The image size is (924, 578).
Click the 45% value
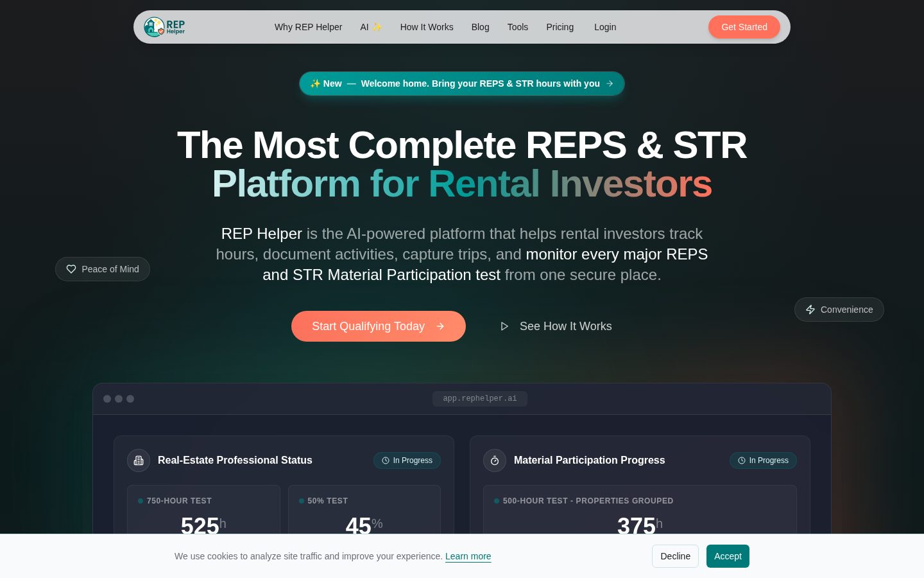364,525
